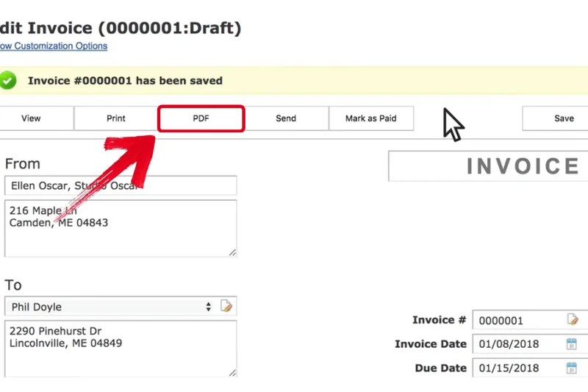Save the invoice
This screenshot has width=588, height=392.
pos(563,118)
